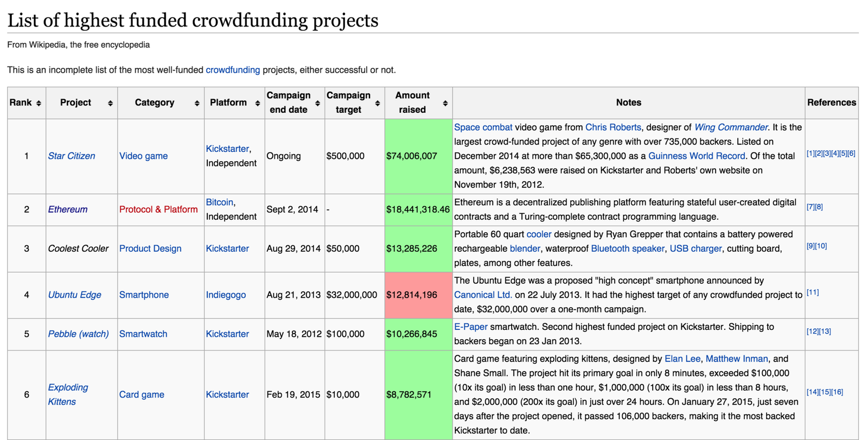This screenshot has height=440, width=868.
Task: Click the Matthew Inman link
Action: click(737, 359)
